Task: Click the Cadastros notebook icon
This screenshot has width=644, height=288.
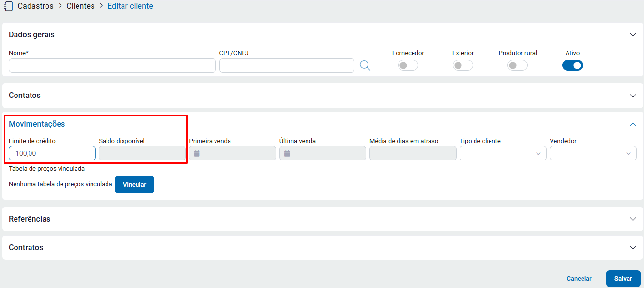Action: click(8, 6)
